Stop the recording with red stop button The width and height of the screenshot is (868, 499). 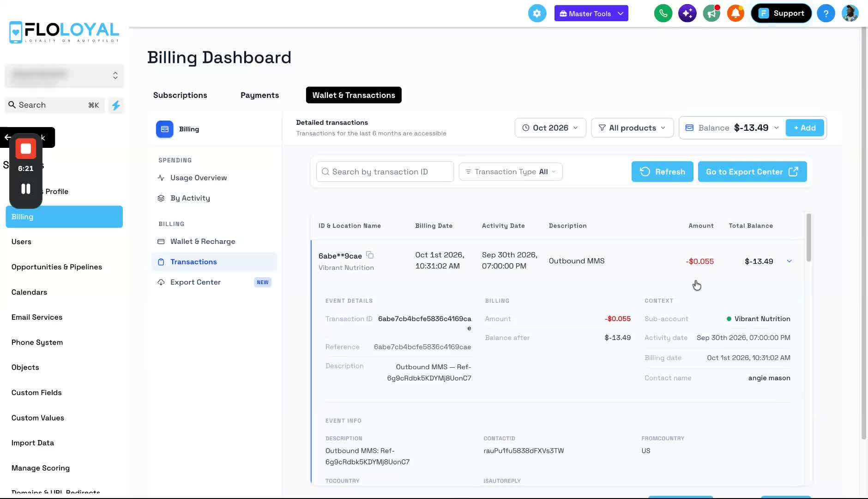(26, 149)
